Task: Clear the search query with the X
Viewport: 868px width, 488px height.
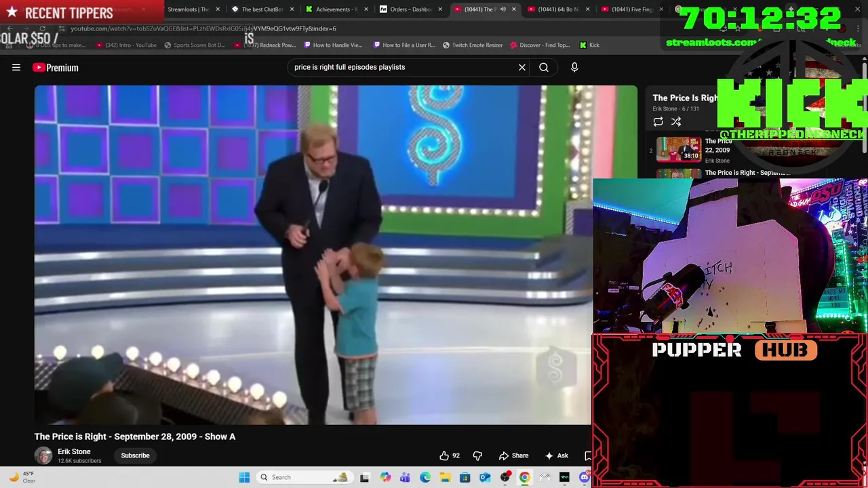Action: 522,67
